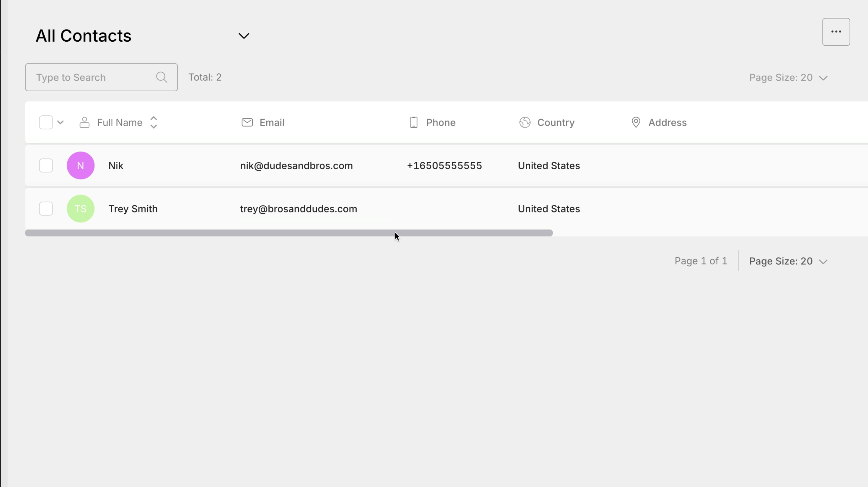Select the checkbox on Trey Smith's row
The width and height of the screenshot is (868, 487).
click(45, 208)
